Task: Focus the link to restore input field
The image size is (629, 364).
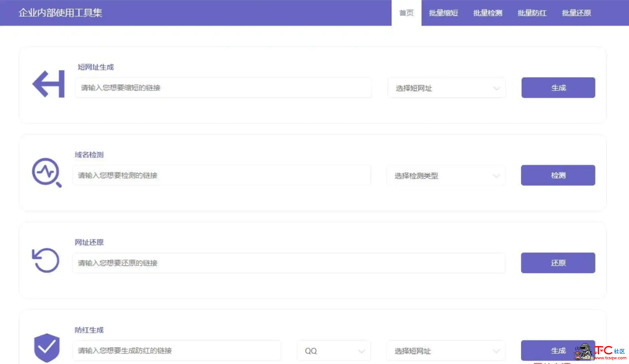Action: tap(289, 263)
